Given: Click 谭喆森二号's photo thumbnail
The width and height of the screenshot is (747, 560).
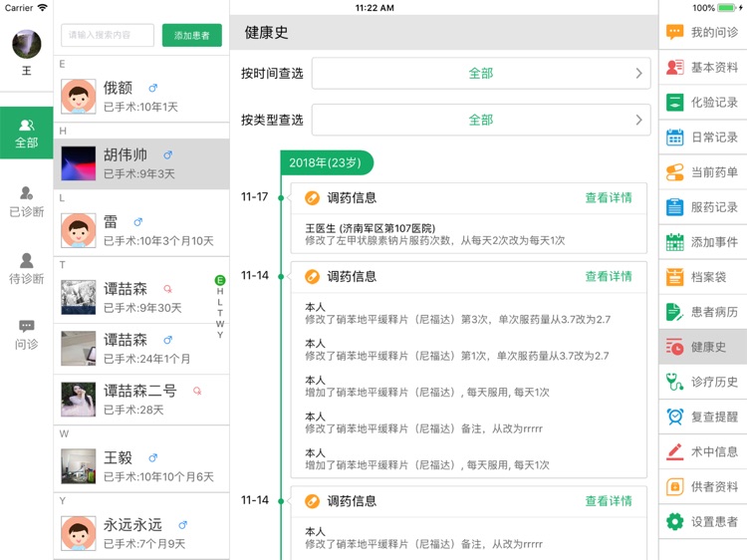Looking at the screenshot, I should (x=78, y=400).
